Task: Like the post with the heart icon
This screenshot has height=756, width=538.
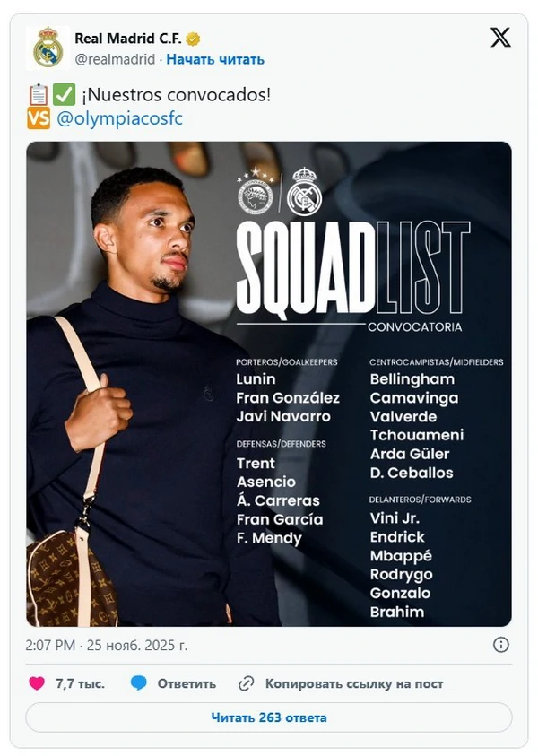Action: pyautogui.click(x=37, y=683)
